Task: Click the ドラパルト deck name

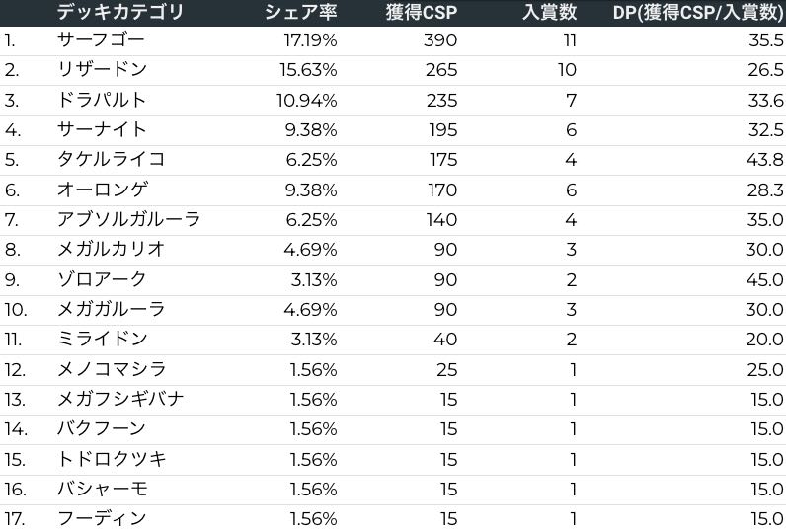Action: click(x=102, y=100)
